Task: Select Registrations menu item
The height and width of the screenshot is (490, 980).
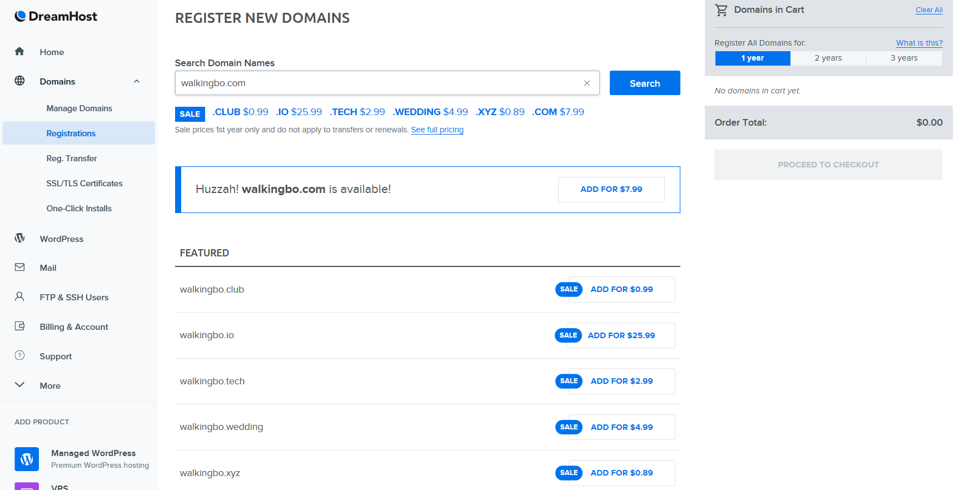Action: point(79,133)
